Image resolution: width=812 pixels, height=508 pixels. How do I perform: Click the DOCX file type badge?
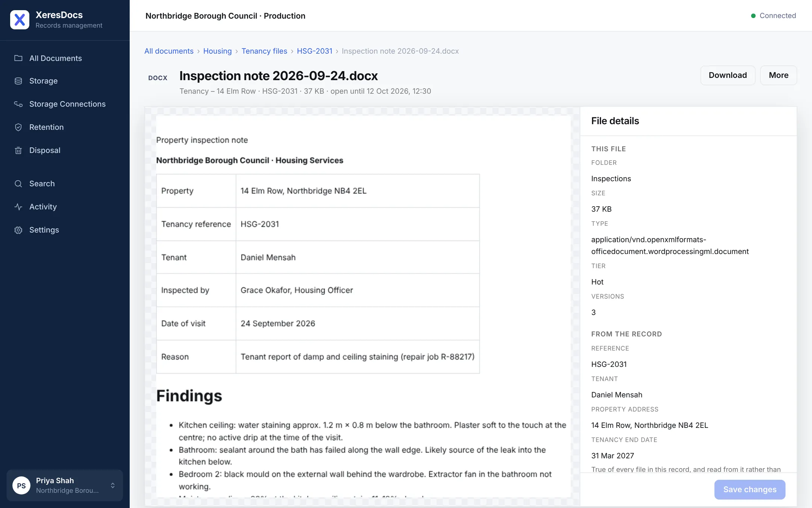click(158, 78)
